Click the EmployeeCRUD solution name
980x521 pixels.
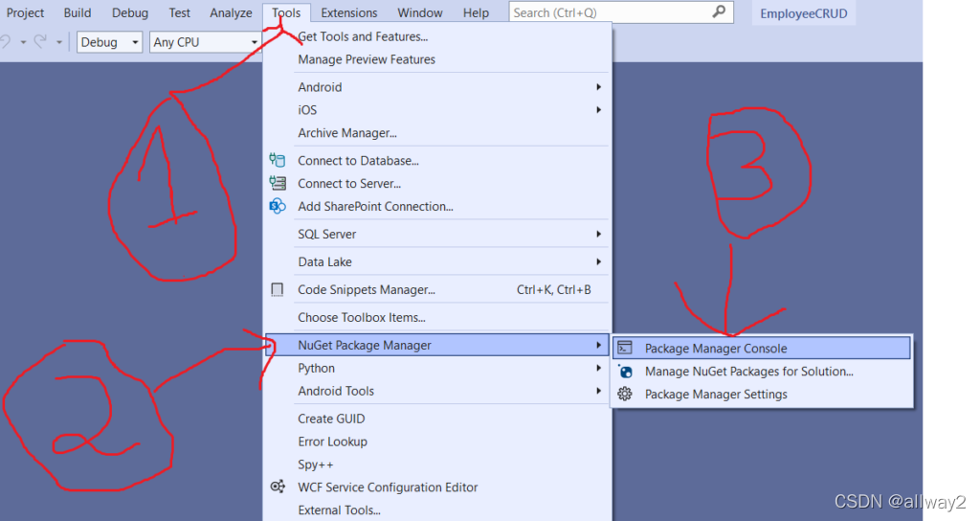tap(804, 13)
